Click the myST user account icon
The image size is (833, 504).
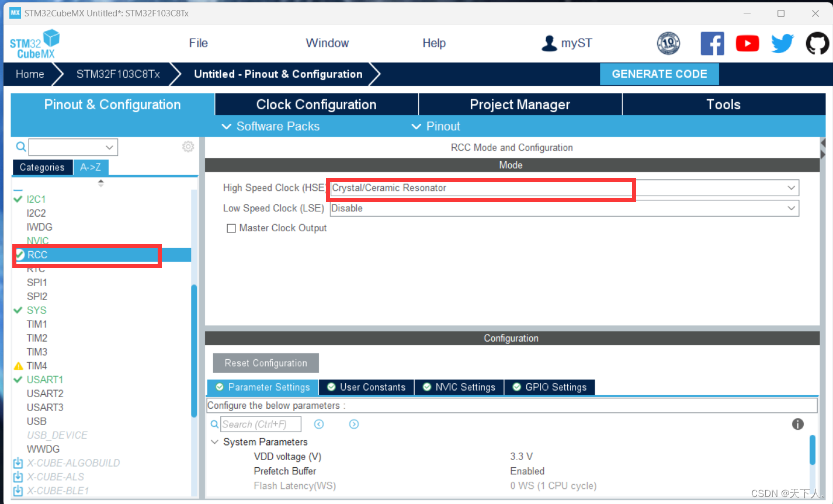[x=549, y=43]
